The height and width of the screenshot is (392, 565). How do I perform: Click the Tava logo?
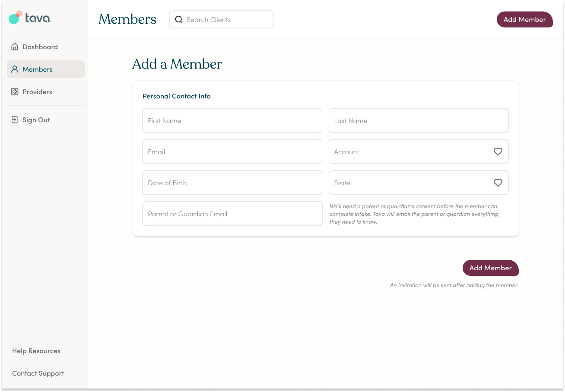[30, 18]
